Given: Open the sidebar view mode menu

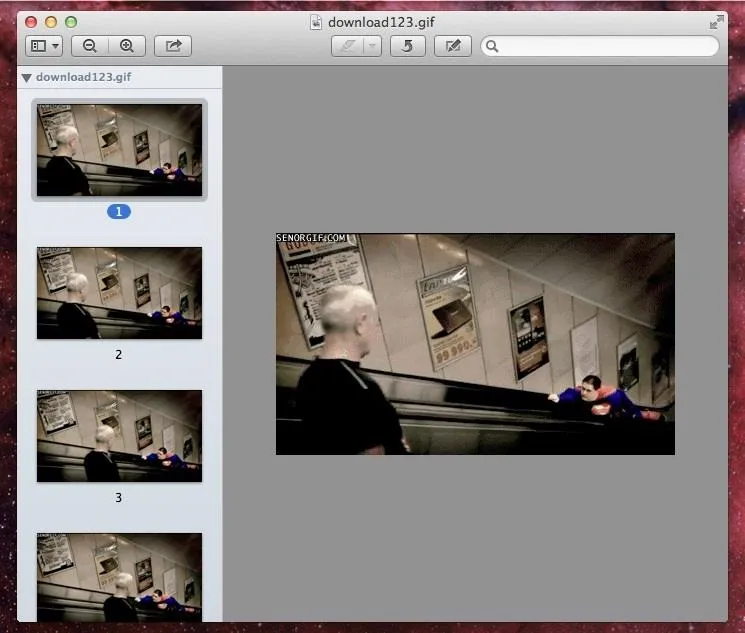Looking at the screenshot, I should coord(44,46).
